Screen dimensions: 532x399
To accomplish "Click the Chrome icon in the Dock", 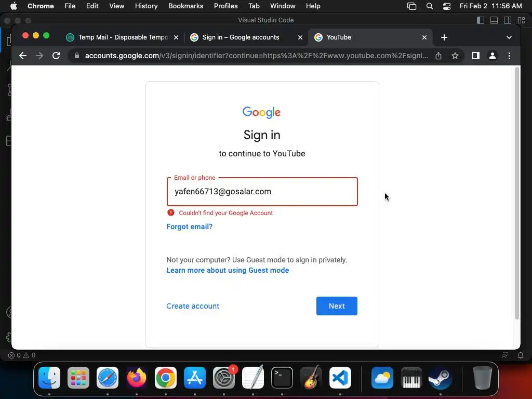I will [166, 378].
